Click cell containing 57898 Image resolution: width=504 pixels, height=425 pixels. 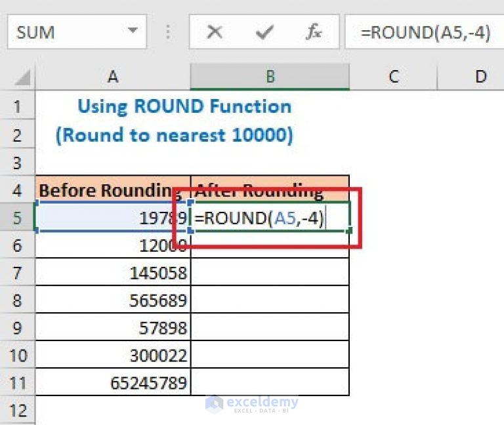[113, 327]
